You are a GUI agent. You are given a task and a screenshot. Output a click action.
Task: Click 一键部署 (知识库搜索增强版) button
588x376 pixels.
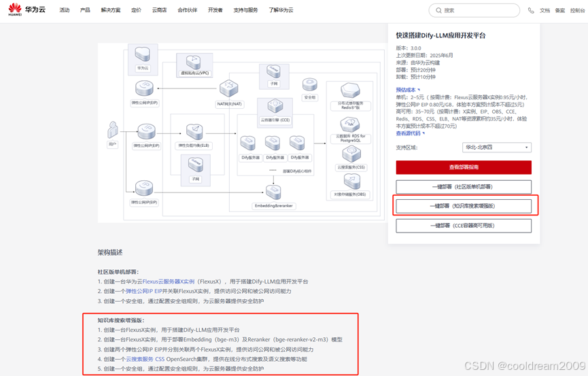464,206
